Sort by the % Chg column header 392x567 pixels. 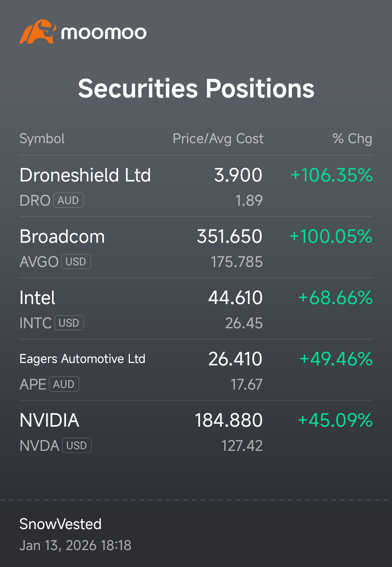pos(352,139)
